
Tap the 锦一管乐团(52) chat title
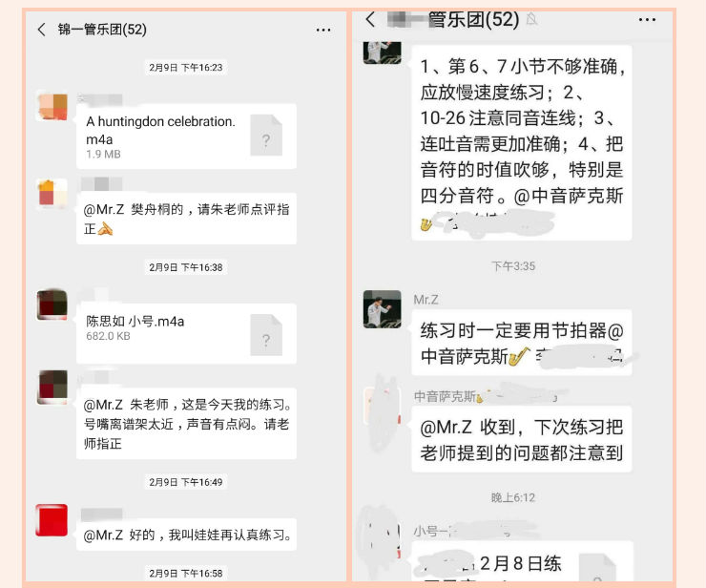tap(102, 30)
